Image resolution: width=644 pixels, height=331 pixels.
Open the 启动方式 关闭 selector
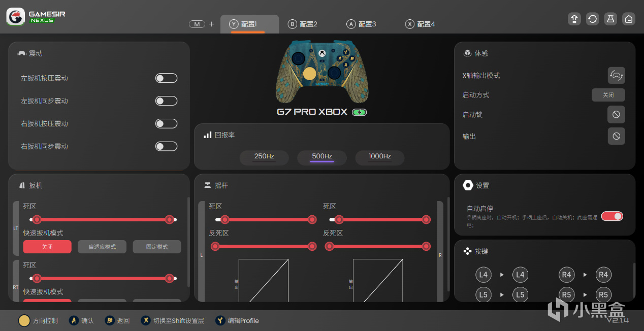point(608,95)
